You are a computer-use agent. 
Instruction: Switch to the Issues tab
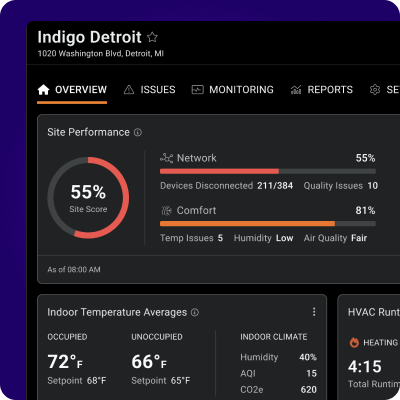click(150, 90)
